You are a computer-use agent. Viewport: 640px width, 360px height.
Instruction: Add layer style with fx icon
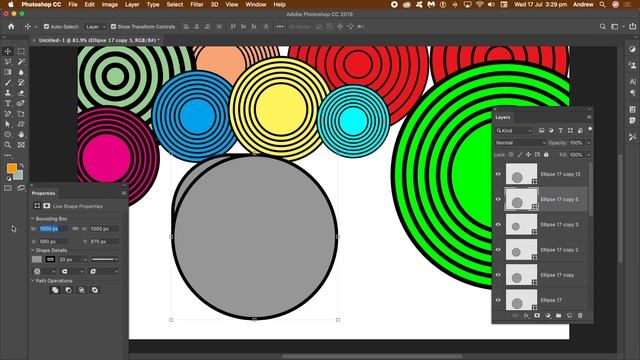(526, 316)
